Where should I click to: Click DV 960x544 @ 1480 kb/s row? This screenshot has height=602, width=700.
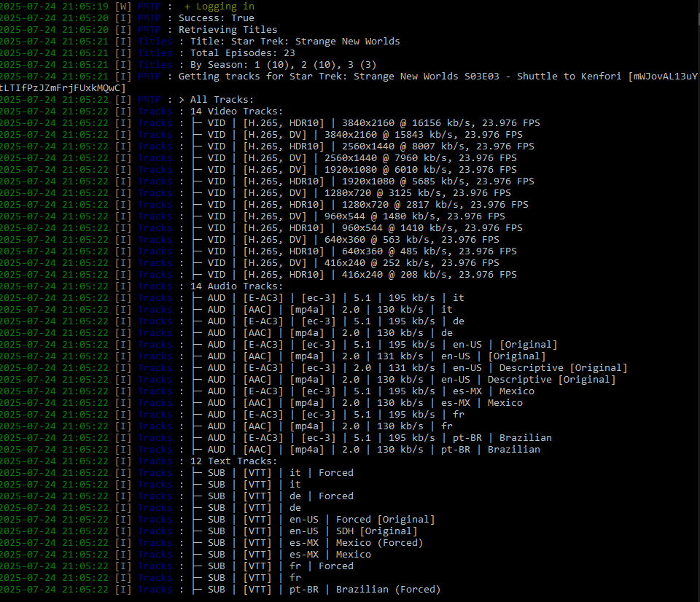pos(349,216)
